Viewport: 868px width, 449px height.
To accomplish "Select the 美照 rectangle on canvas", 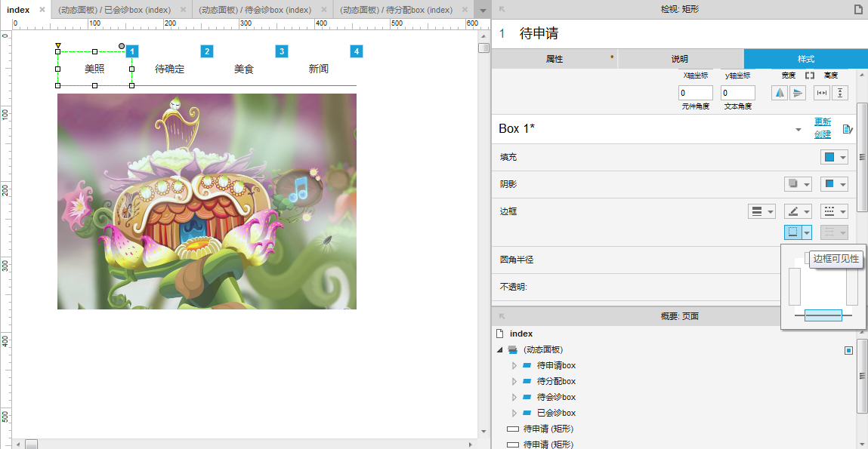I will pos(94,69).
